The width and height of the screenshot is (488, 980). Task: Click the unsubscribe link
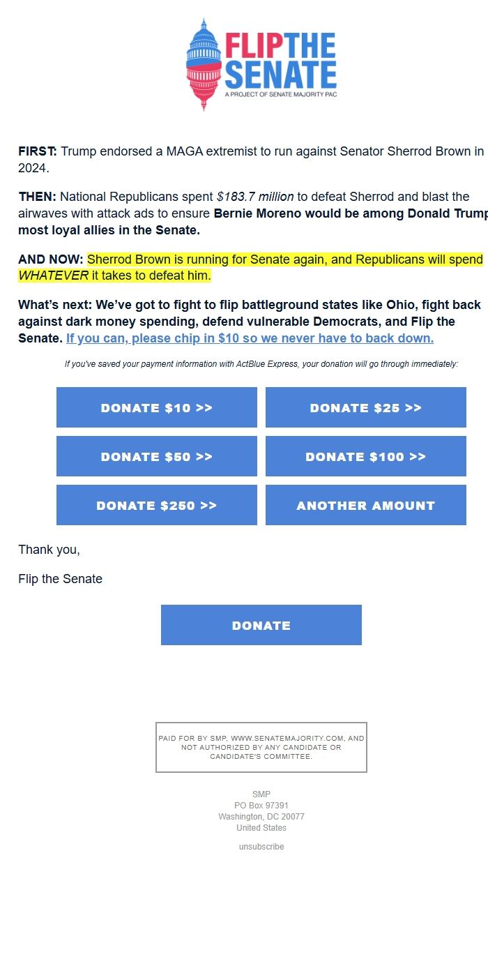[261, 846]
